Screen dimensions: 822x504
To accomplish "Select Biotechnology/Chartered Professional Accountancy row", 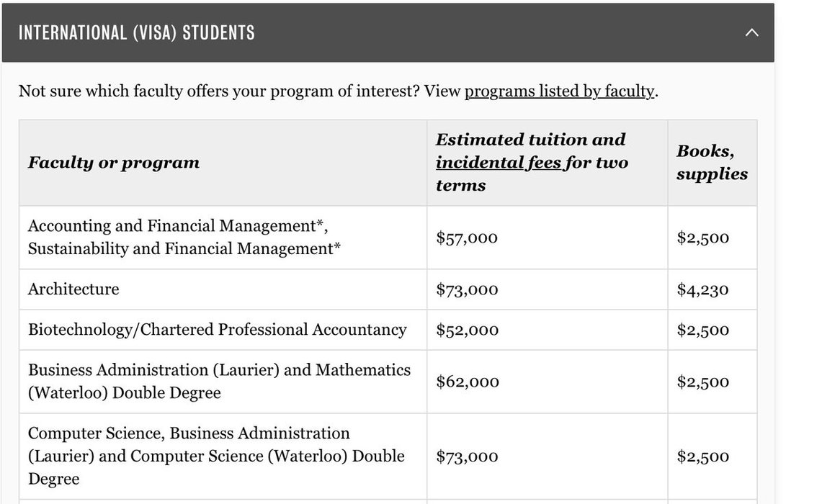I will pos(217,330).
